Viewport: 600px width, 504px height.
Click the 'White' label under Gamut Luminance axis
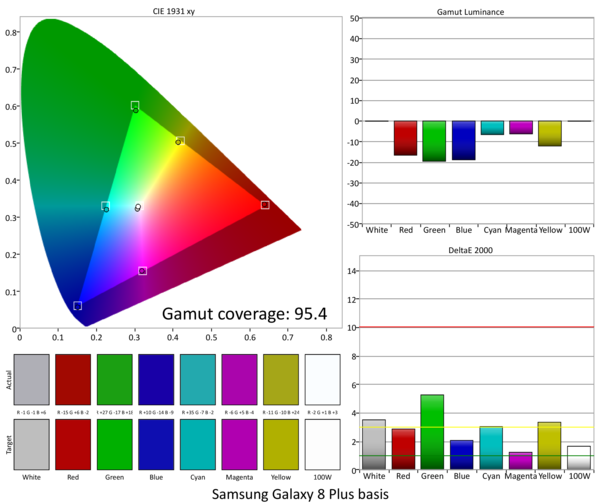[x=377, y=230]
